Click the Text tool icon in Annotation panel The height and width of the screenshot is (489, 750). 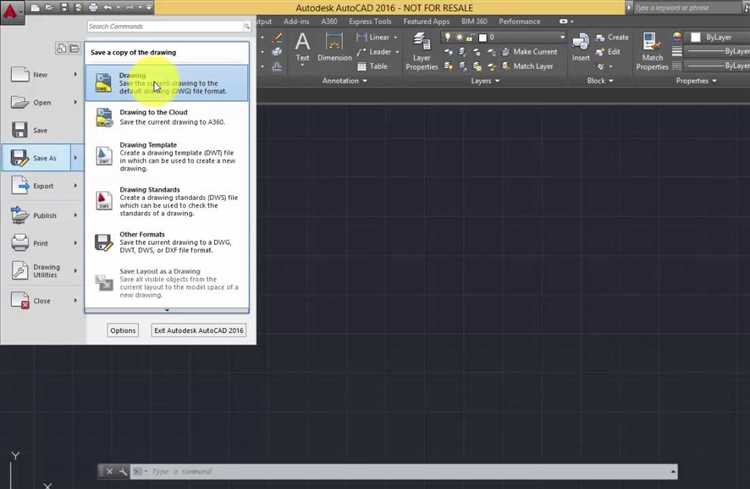point(302,46)
